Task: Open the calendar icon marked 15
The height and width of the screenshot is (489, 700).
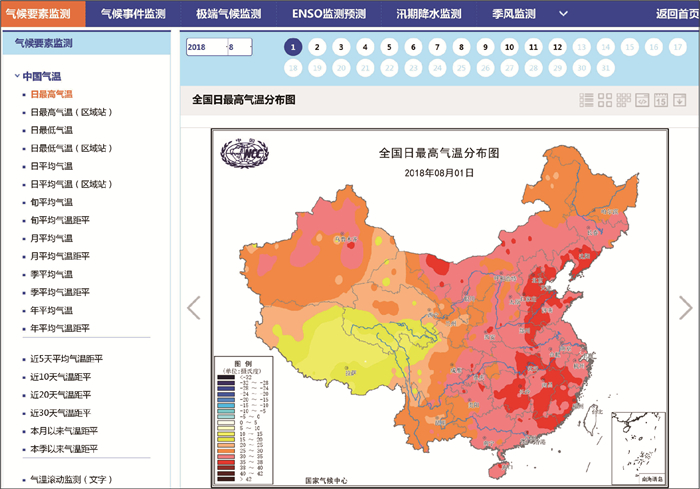Action: point(661,100)
